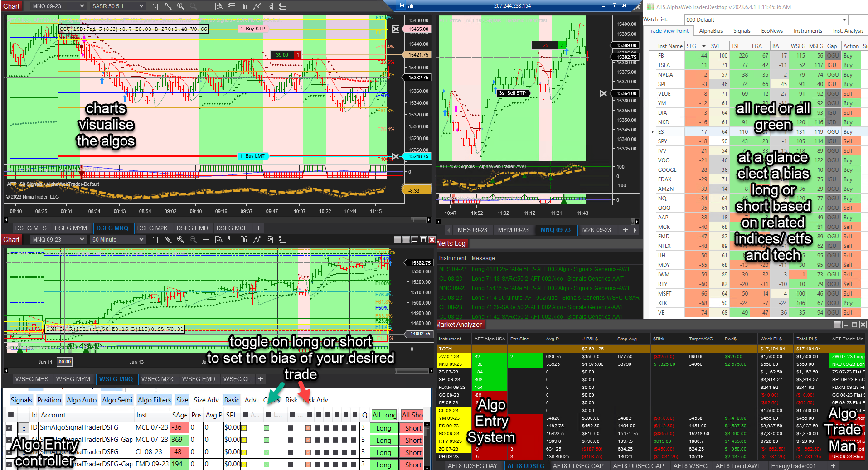This screenshot has width=868, height=470.
Task: Toggle crosshair in 60 Minute chart toolbar
Action: point(206,240)
